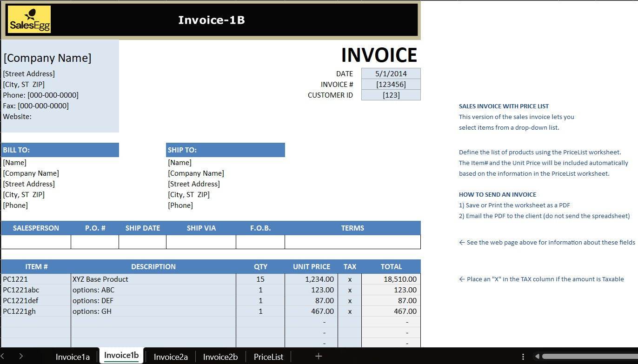
Task: Switch to the Invoice1a sheet tab
Action: coord(73,357)
